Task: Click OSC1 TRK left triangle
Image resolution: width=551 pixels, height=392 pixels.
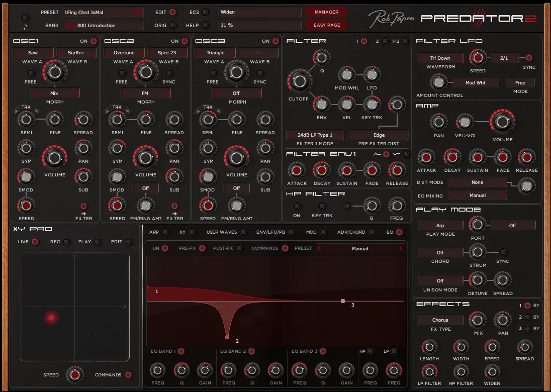Action: (16, 112)
